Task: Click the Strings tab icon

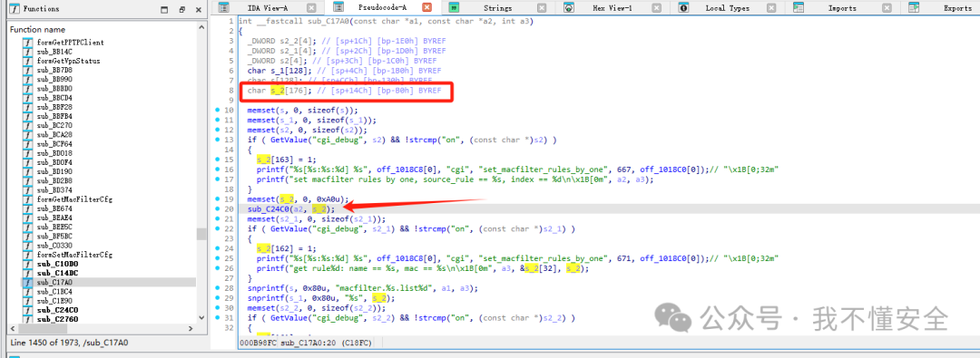Action: click(x=454, y=8)
